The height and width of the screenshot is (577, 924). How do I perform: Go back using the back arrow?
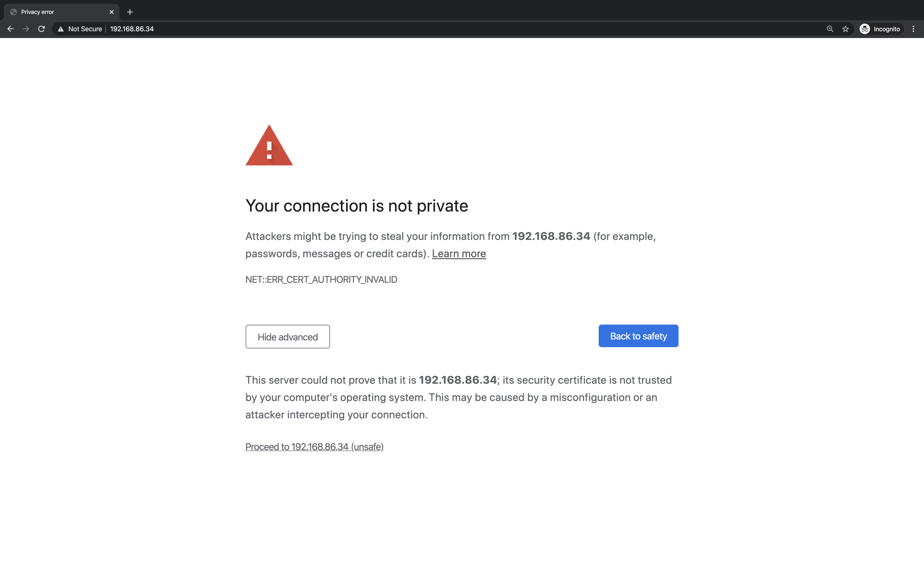click(x=10, y=29)
